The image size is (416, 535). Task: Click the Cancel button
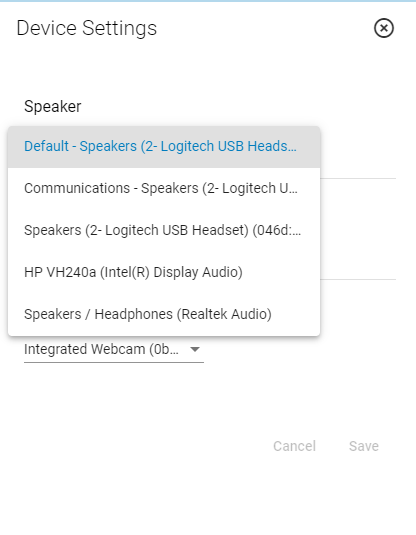click(x=294, y=446)
